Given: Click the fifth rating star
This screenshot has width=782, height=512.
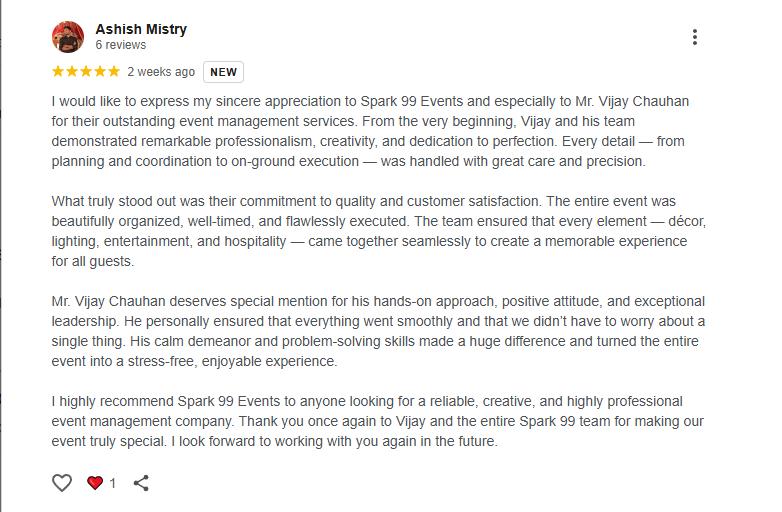Looking at the screenshot, I should 114,72.
